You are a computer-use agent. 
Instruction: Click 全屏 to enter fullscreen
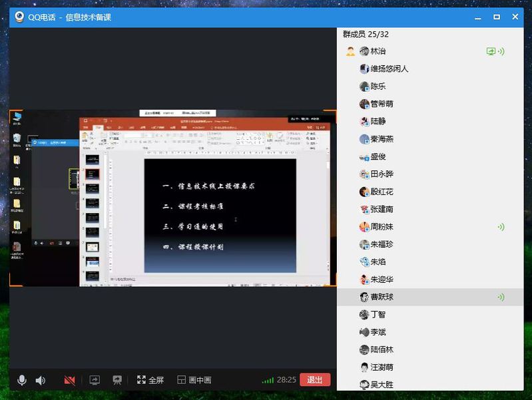pyautogui.click(x=150, y=380)
